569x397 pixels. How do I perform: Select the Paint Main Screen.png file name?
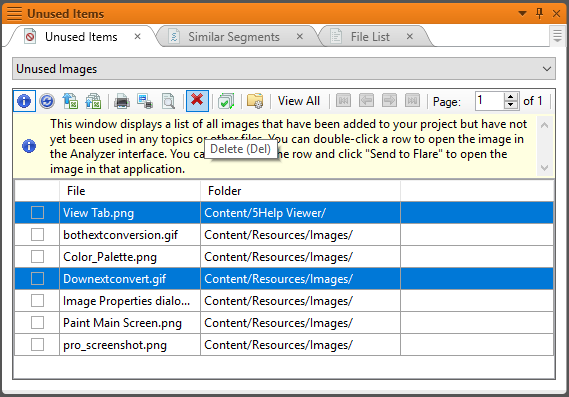[122, 323]
